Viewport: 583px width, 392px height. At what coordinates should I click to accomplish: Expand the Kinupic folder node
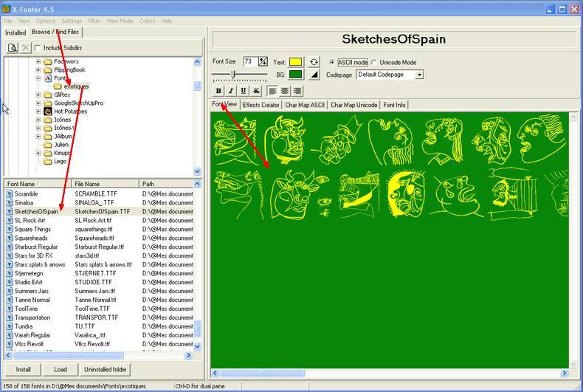pos(38,153)
